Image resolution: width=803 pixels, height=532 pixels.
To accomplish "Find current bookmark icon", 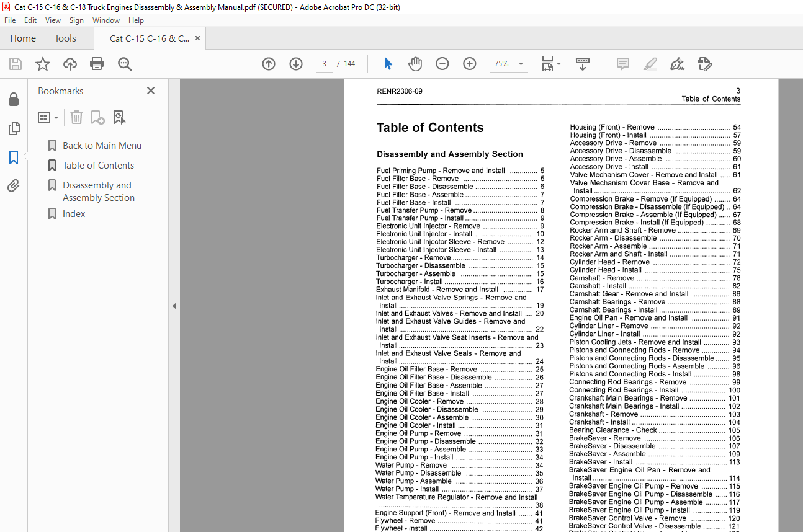I will [119, 117].
